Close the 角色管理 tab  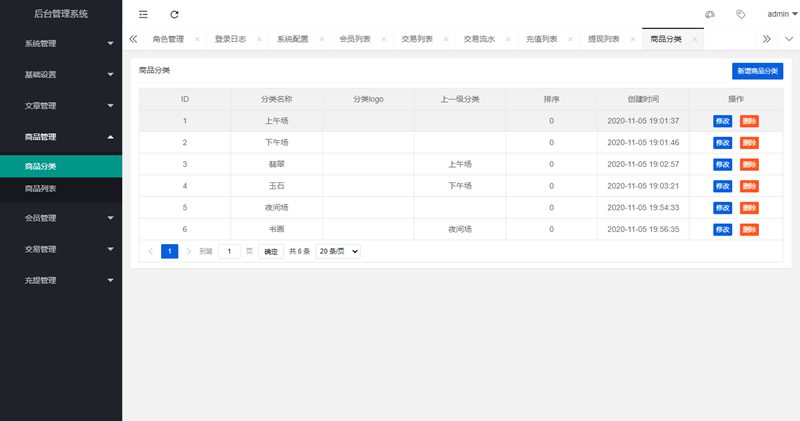click(x=197, y=40)
